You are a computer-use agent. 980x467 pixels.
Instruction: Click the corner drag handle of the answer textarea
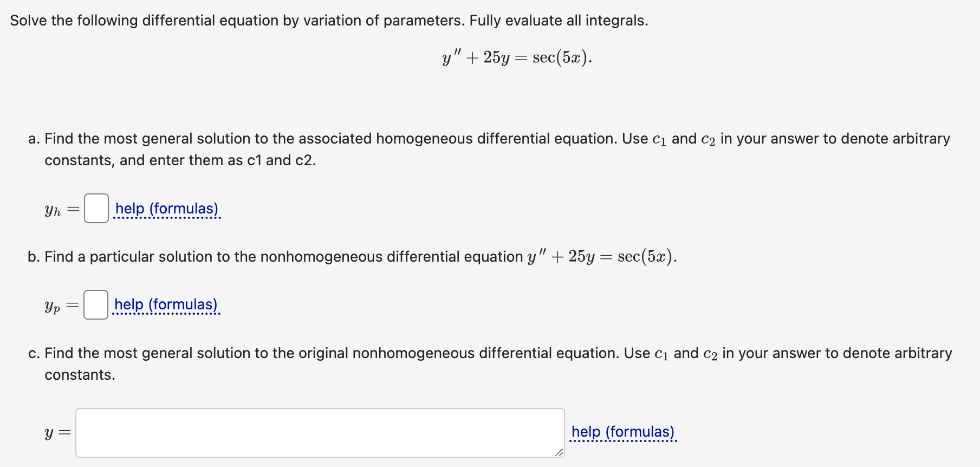558,453
